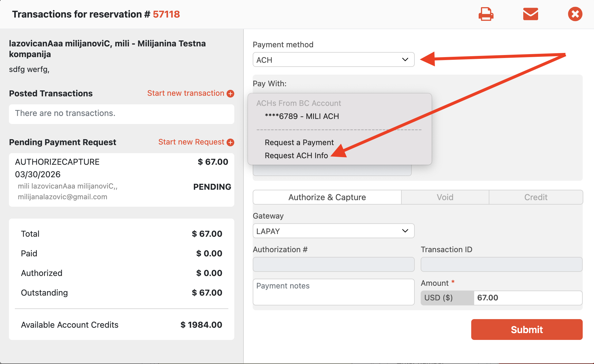Click Start new transaction link
This screenshot has width=594, height=364.
pos(186,93)
